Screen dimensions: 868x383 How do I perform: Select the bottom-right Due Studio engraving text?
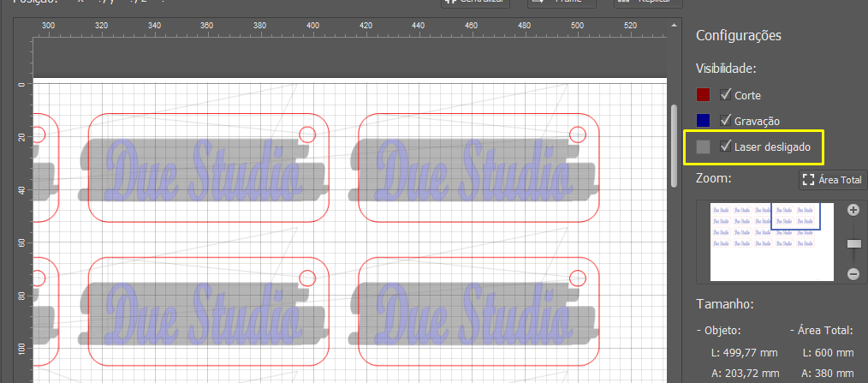tap(473, 312)
